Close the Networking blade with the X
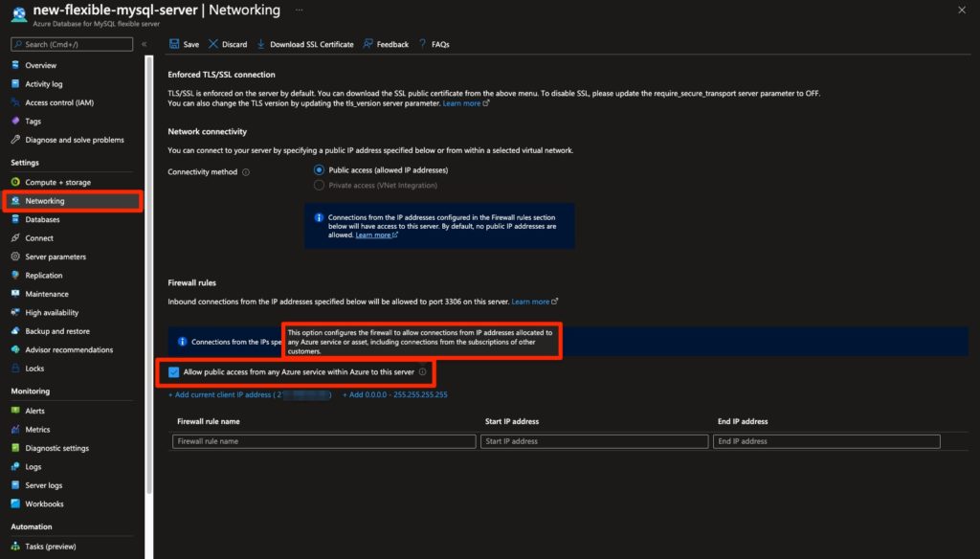980x559 pixels. [962, 10]
